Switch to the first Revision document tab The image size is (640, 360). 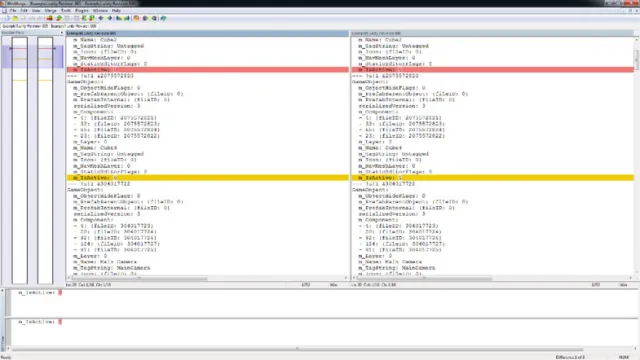point(25,26)
